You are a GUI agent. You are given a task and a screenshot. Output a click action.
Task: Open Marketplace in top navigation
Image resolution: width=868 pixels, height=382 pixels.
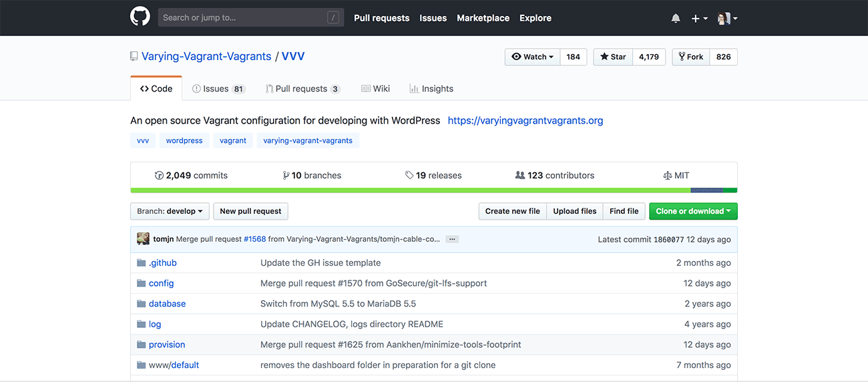point(483,18)
